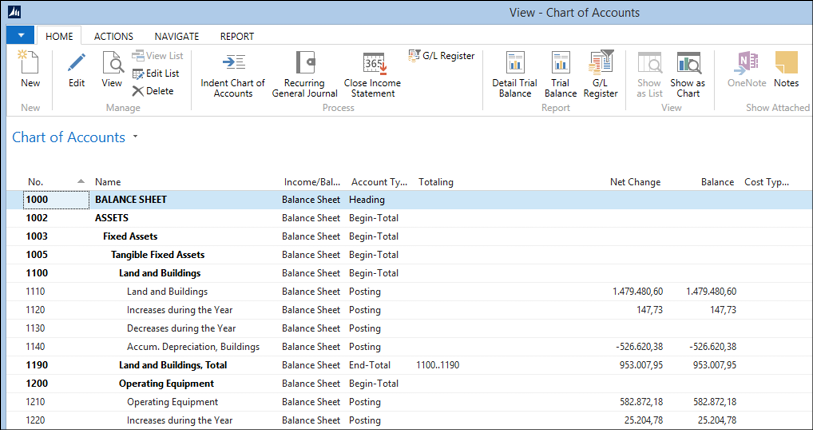Click Net Change 953.007,95 value

(641, 365)
